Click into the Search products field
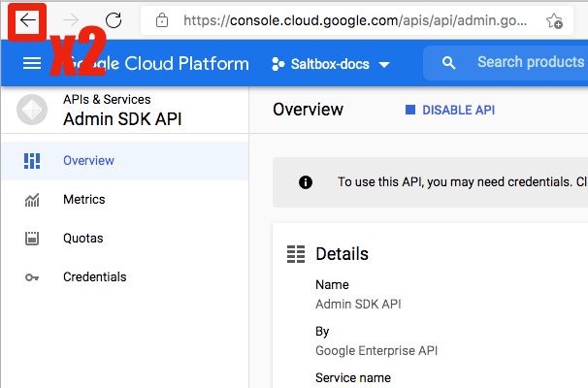This screenshot has height=388, width=588. [530, 63]
